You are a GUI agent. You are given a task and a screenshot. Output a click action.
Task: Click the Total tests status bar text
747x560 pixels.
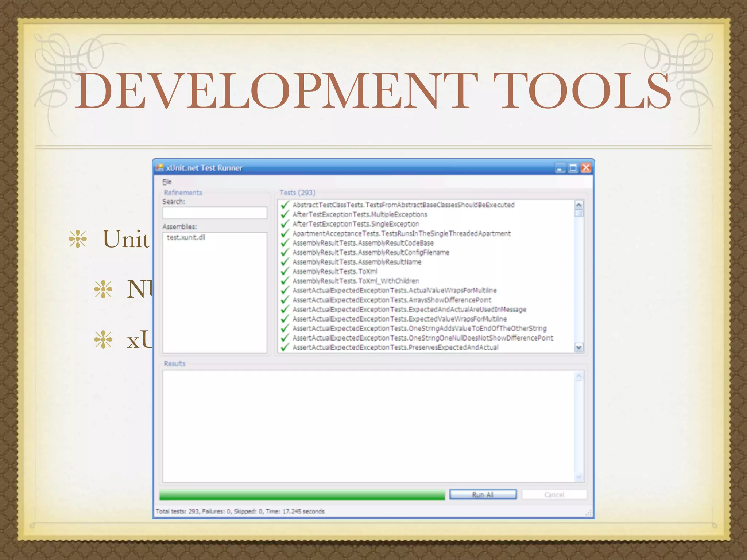click(x=240, y=511)
